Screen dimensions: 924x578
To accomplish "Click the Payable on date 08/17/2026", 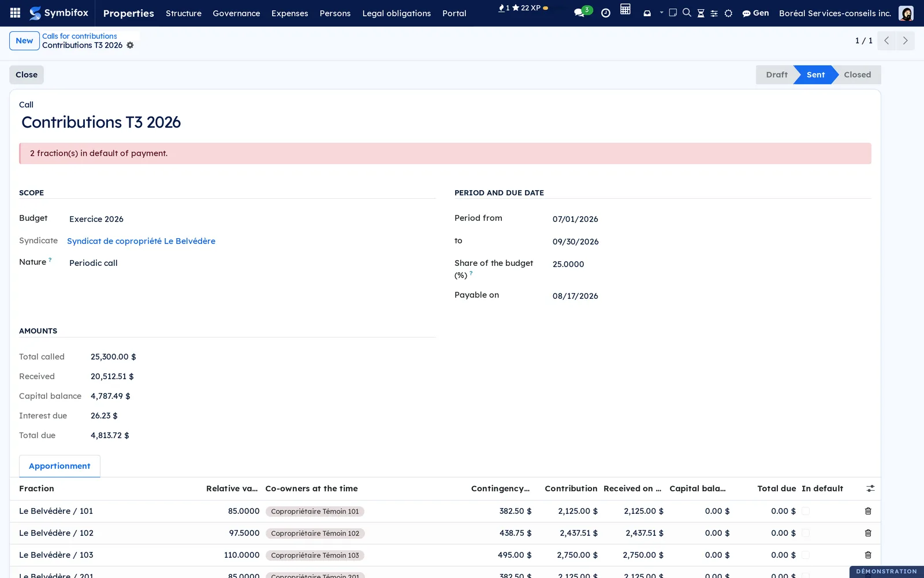I will coord(575,296).
